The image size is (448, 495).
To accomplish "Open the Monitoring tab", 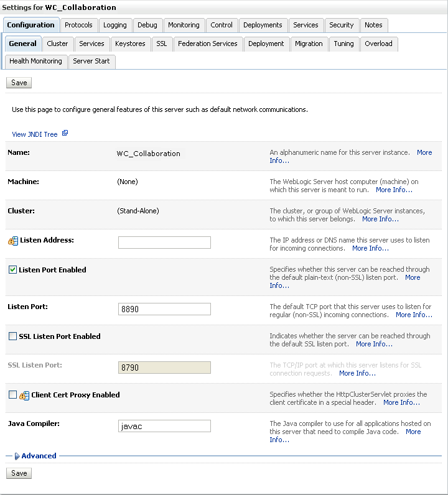I will [x=184, y=25].
